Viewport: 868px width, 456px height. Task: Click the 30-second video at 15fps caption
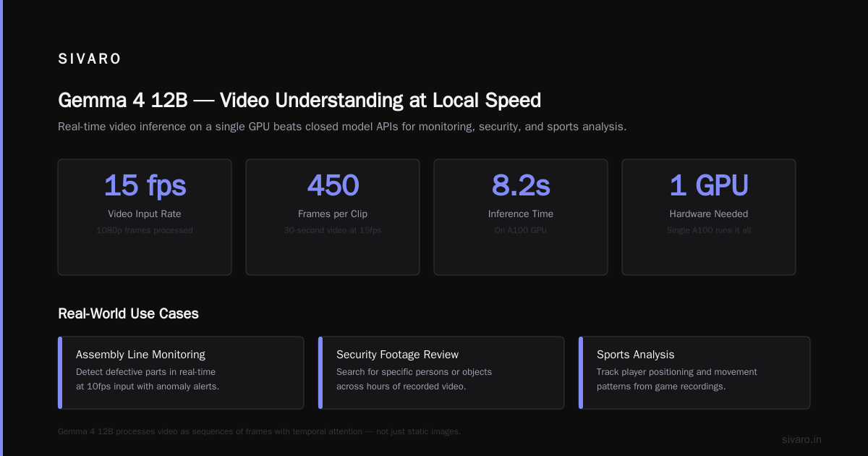tap(333, 230)
